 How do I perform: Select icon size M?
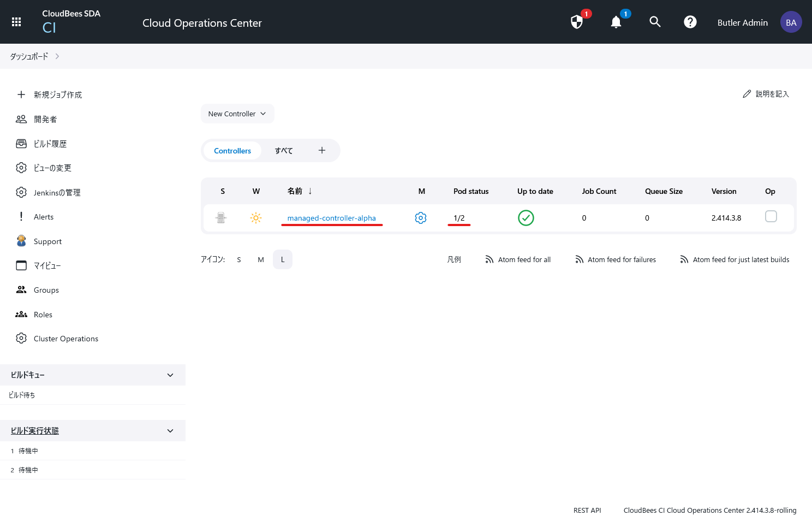(261, 260)
